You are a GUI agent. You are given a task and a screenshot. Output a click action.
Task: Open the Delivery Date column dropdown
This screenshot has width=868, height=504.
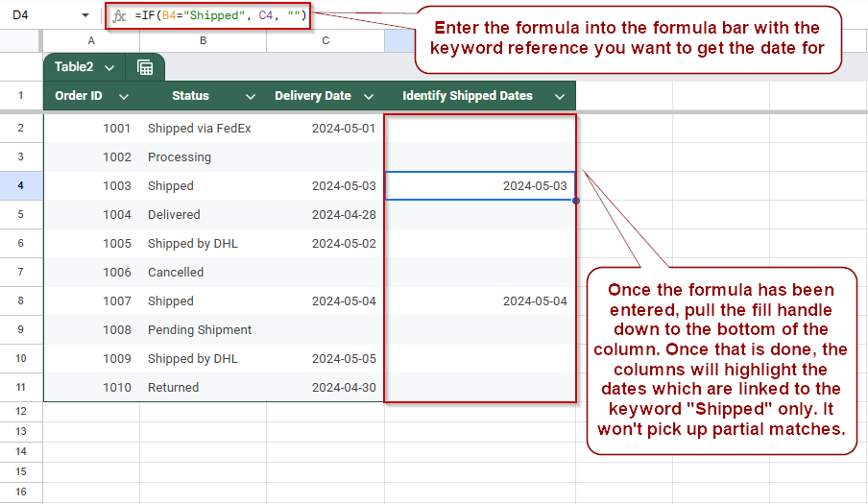click(x=369, y=96)
